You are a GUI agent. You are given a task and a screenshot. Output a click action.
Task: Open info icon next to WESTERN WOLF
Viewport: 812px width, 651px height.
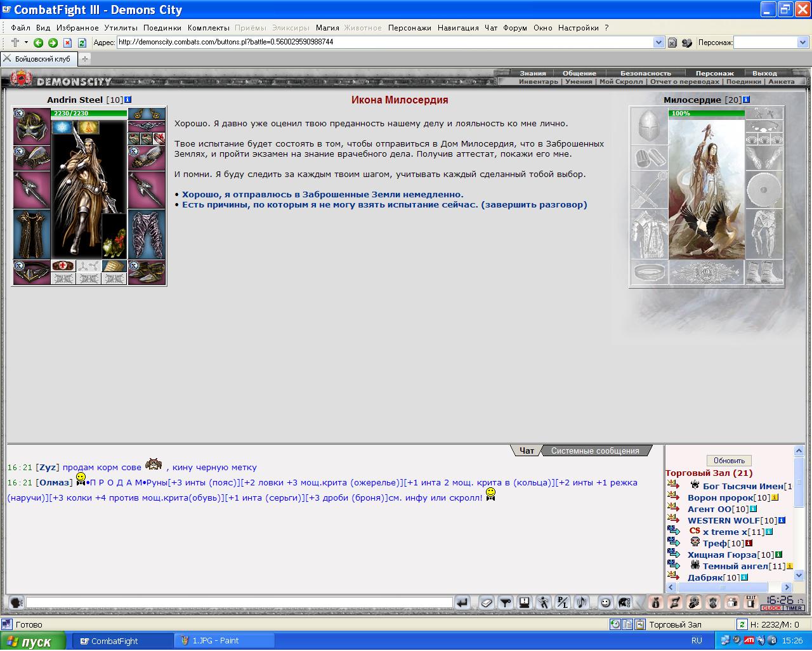click(782, 520)
